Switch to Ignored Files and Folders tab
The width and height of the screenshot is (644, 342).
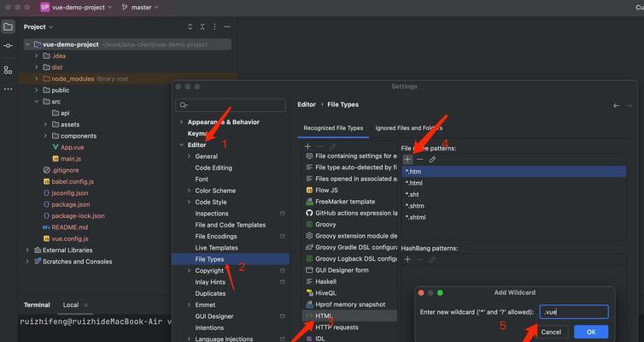pos(408,128)
